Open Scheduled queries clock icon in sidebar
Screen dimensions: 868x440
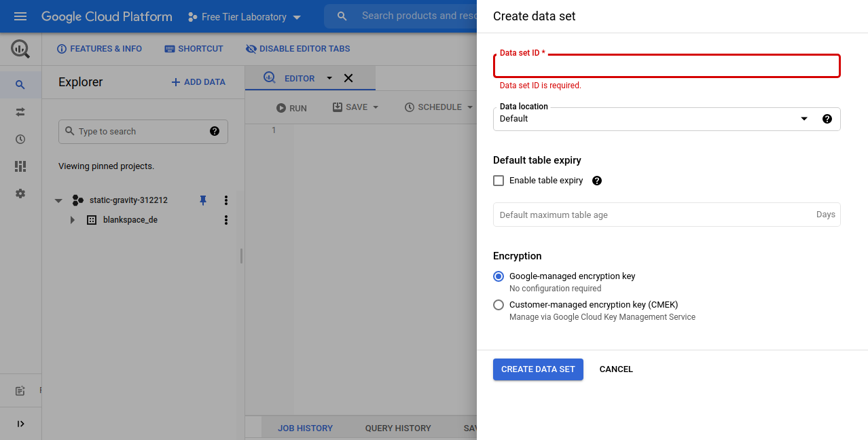[20, 139]
